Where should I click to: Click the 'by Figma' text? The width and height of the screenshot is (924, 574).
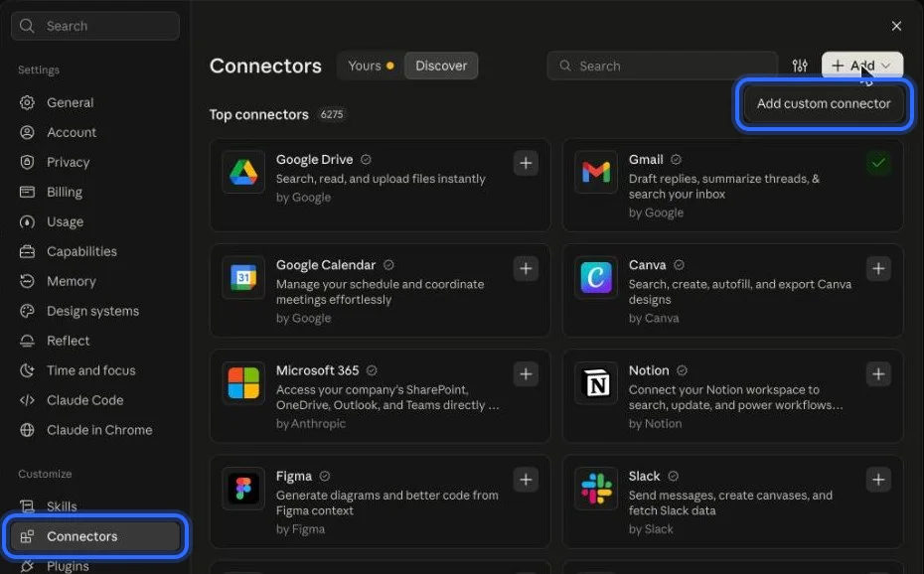300,528
